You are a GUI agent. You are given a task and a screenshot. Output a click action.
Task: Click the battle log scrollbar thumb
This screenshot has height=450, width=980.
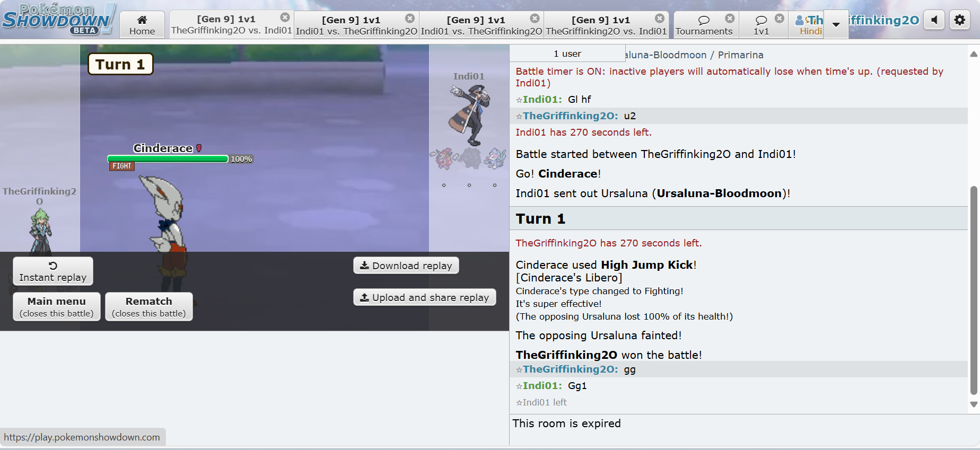coord(974,290)
